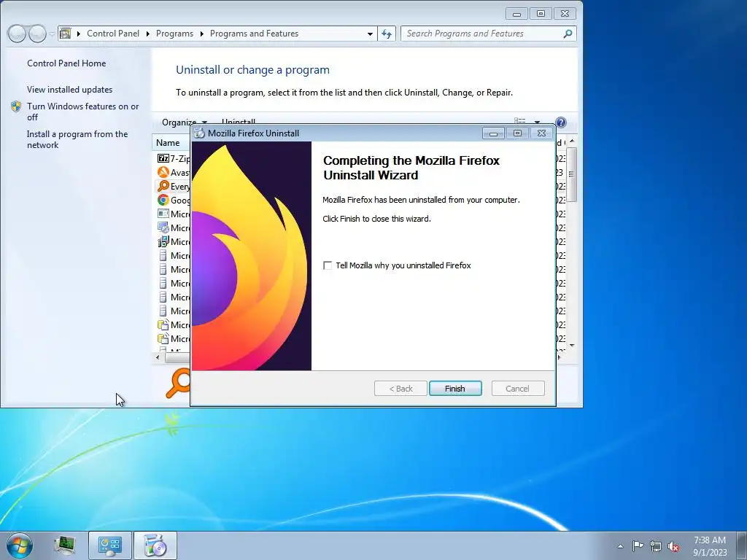Image resolution: width=747 pixels, height=560 pixels.
Task: Click the large Everything icon in details pane
Action: coord(178,384)
